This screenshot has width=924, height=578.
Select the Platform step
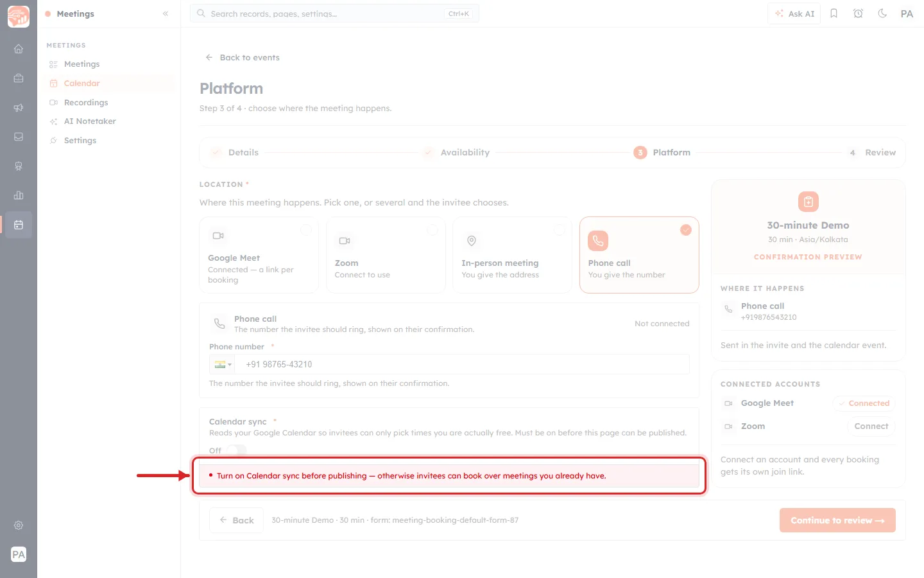tap(662, 153)
